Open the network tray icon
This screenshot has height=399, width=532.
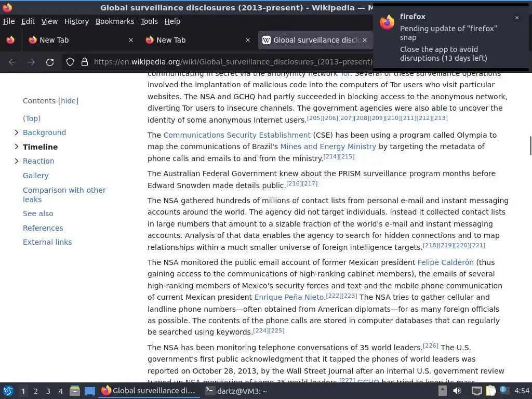pyautogui.click(x=476, y=391)
